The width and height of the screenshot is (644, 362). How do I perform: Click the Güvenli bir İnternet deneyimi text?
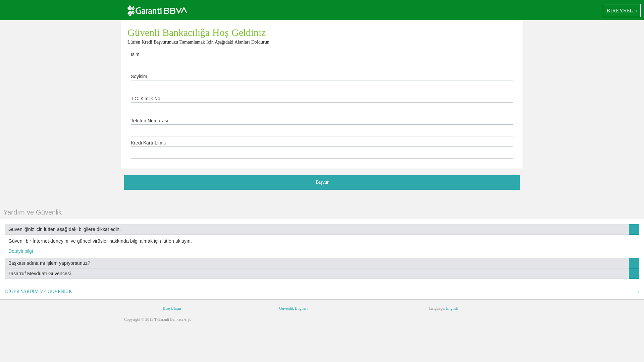click(x=100, y=241)
